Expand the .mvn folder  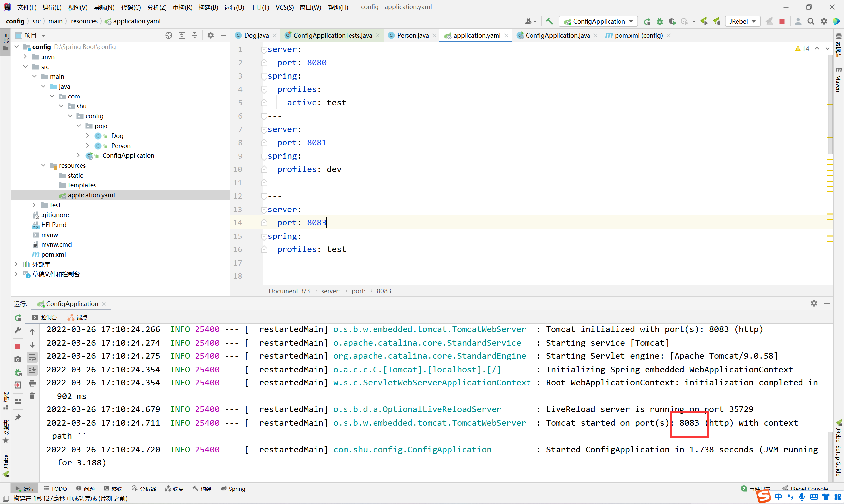(x=25, y=56)
